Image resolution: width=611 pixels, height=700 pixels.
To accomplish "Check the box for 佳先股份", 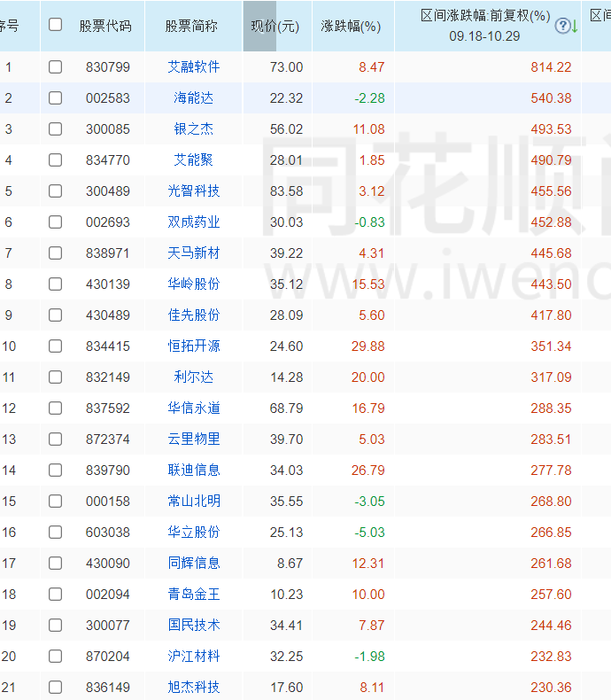I will 55,315.
